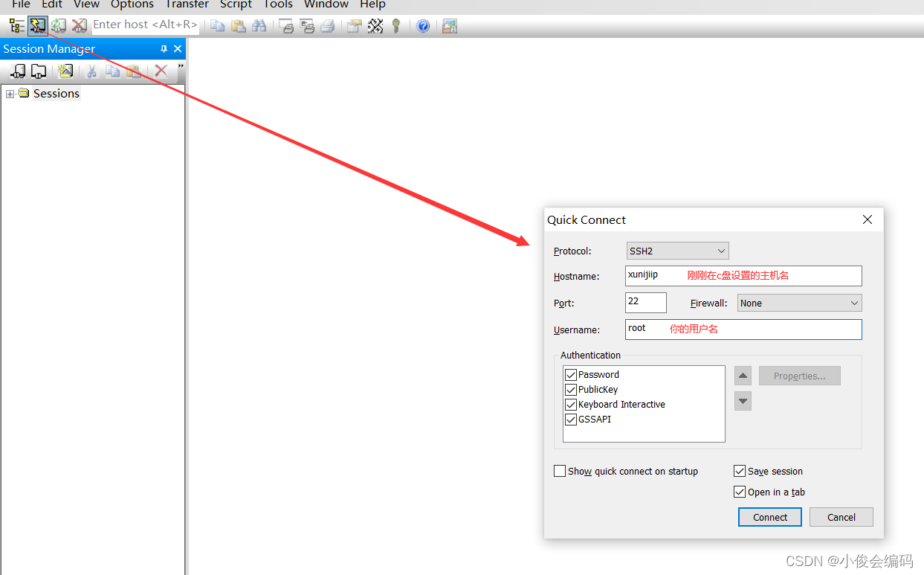Click the Enter host toolbar field

click(146, 26)
